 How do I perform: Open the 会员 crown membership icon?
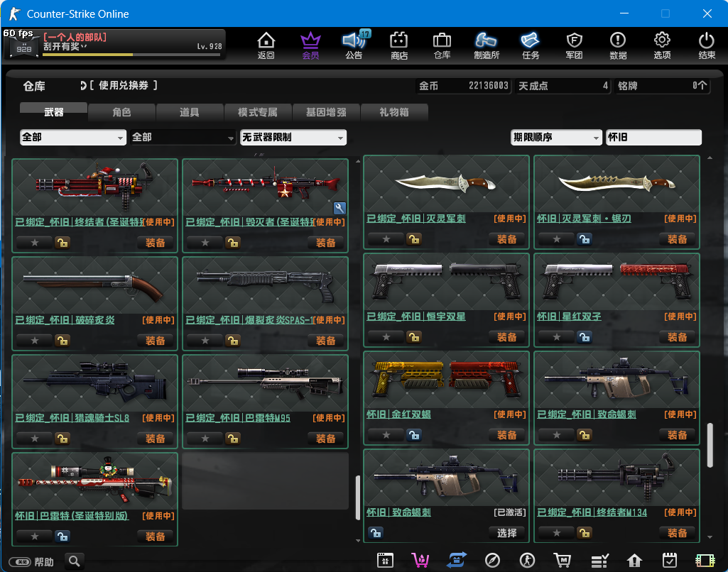click(310, 45)
